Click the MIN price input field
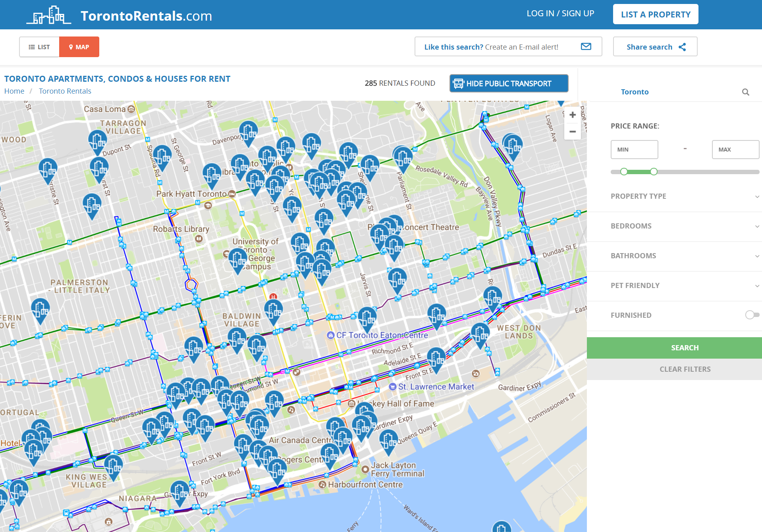 click(x=634, y=150)
